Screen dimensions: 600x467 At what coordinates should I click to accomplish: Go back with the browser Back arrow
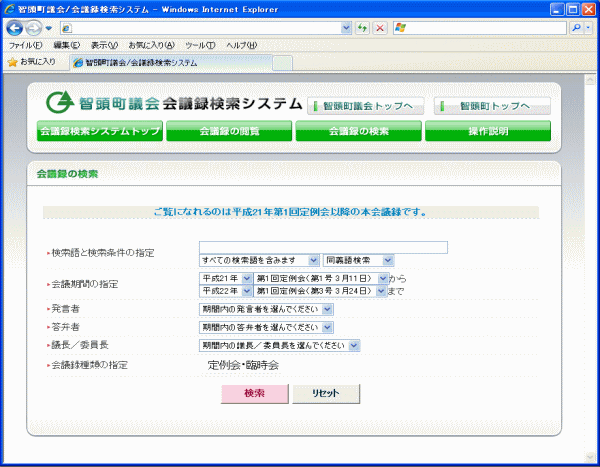(x=15, y=28)
